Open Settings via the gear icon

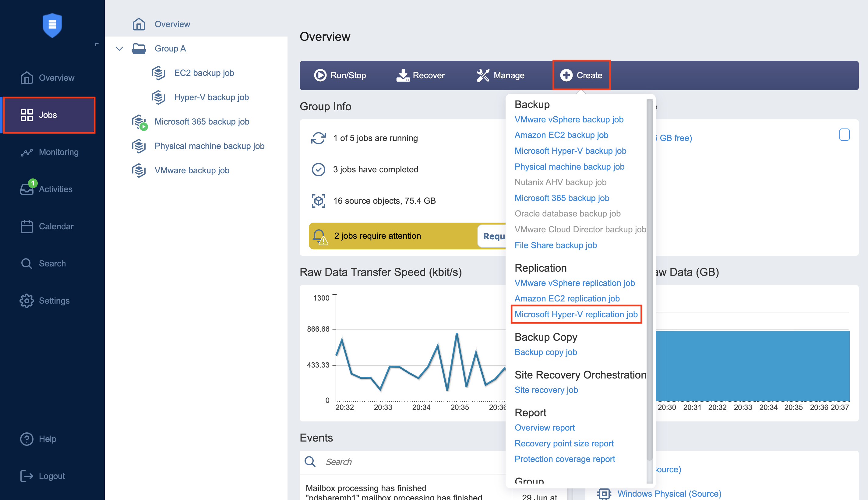coord(26,301)
